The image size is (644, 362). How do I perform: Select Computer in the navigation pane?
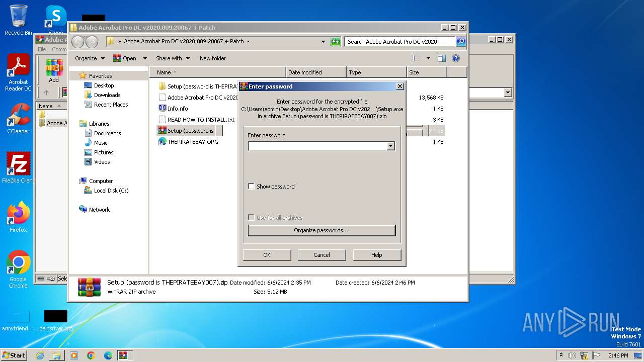coord(101,181)
